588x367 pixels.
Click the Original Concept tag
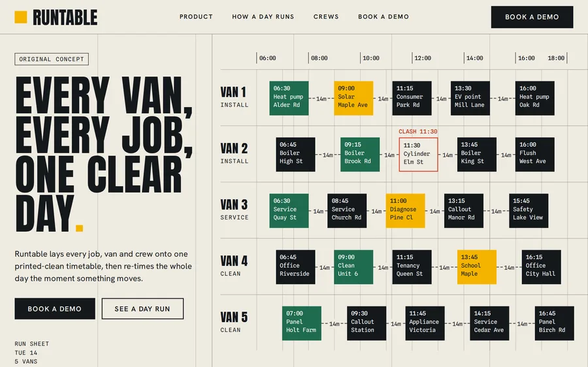coord(52,59)
